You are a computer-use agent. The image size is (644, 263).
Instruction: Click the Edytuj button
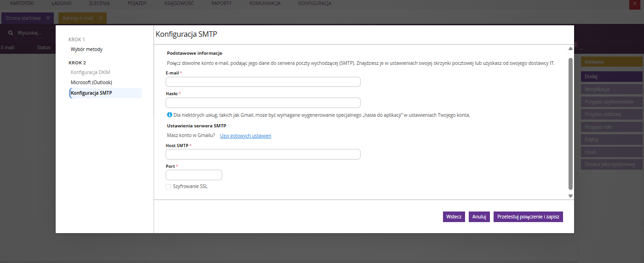click(611, 139)
